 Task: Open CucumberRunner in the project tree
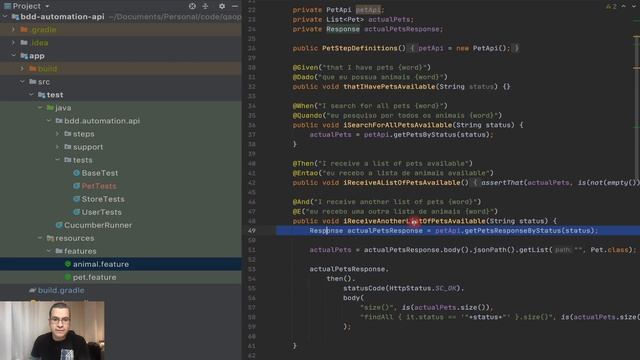(98, 225)
